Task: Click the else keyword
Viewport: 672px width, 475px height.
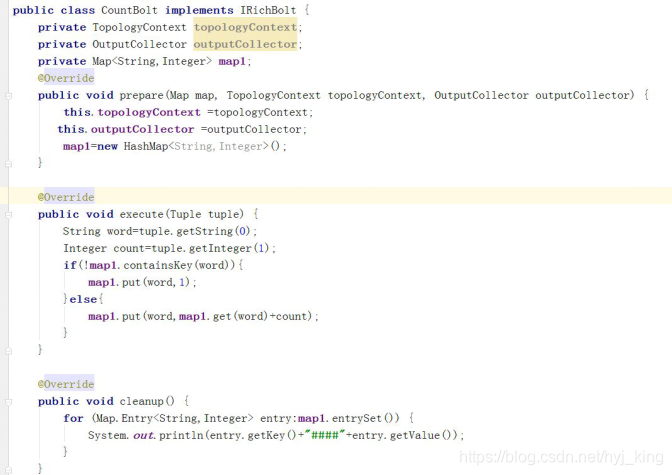Action: [x=83, y=299]
